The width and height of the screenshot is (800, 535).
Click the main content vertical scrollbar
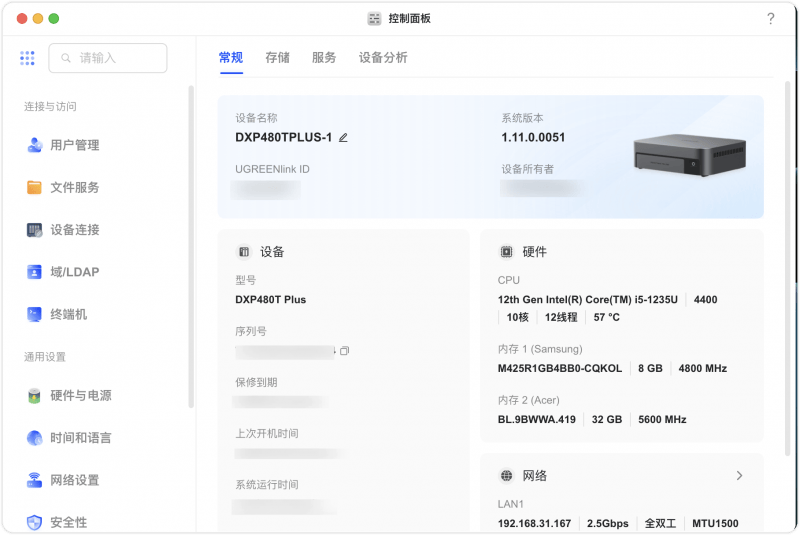pos(788,268)
